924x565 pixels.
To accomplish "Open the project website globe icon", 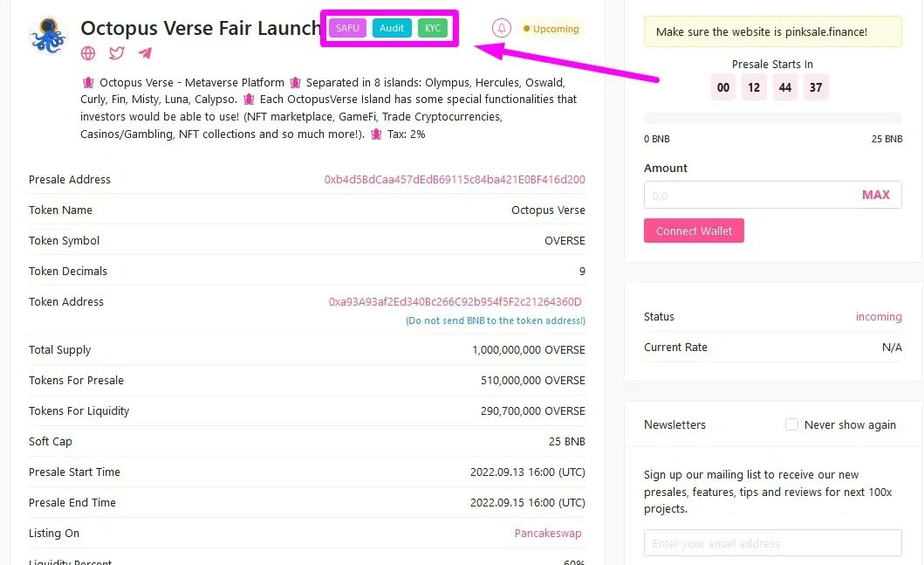I will tap(88, 53).
